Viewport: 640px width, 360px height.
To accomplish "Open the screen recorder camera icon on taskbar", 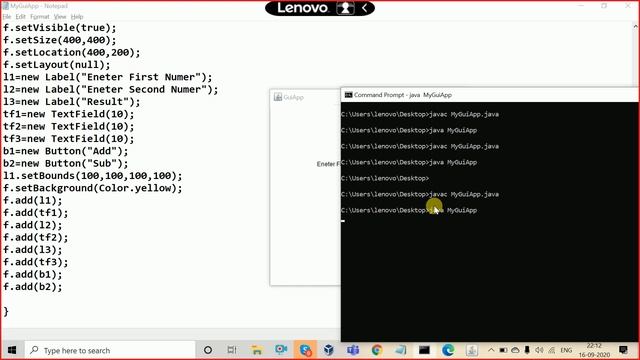I will pos(281,350).
